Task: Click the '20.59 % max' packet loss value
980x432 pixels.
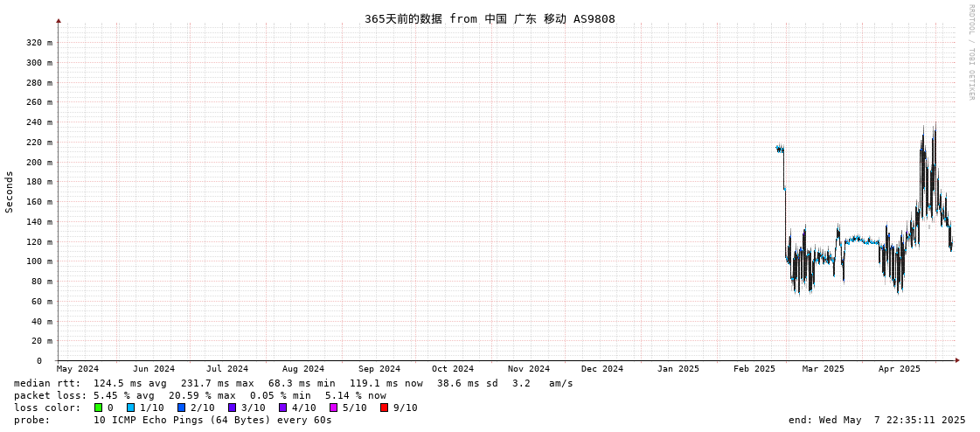Action: coord(202,395)
